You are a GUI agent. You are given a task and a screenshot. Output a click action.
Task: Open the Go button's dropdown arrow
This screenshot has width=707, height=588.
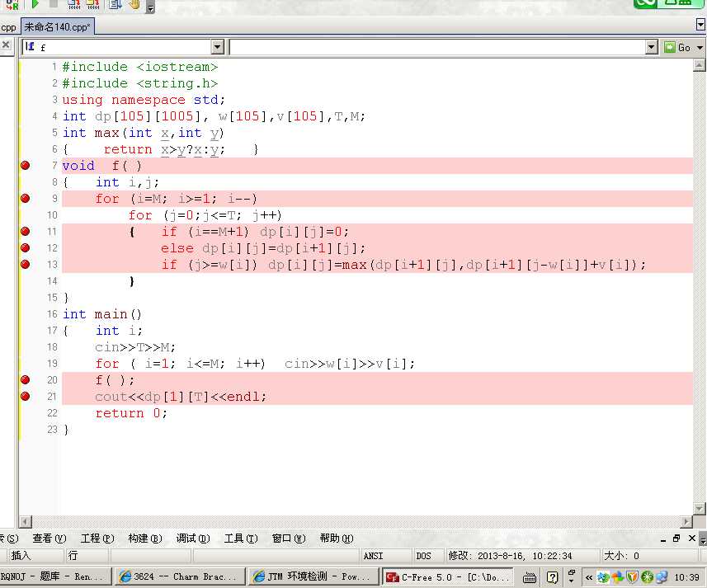[700, 47]
